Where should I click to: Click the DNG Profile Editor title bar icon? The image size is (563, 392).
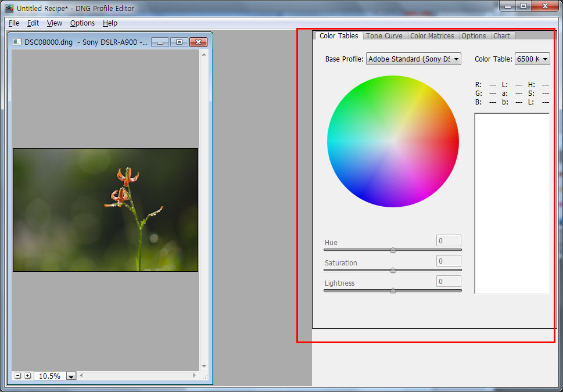(x=10, y=8)
